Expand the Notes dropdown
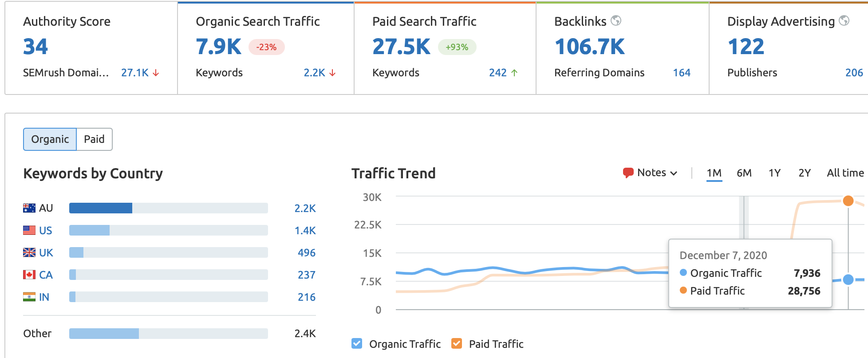This screenshot has width=868, height=358. pyautogui.click(x=657, y=173)
